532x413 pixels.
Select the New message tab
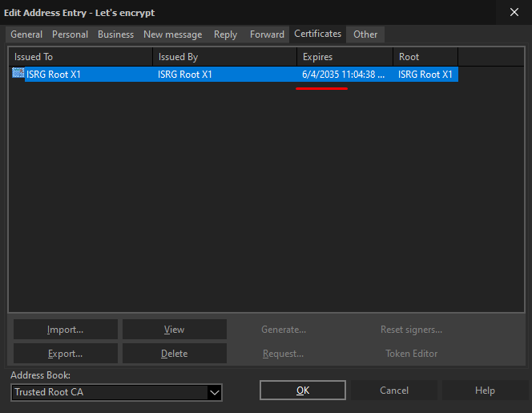coord(173,34)
